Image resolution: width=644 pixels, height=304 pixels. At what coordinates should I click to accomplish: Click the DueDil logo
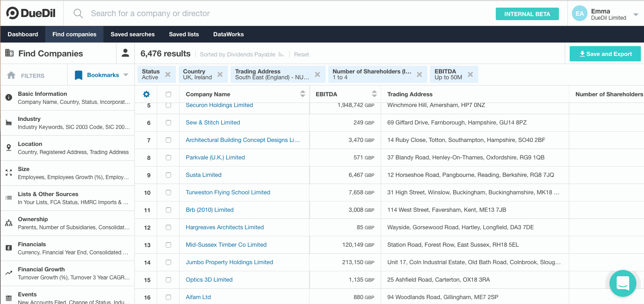31,13
